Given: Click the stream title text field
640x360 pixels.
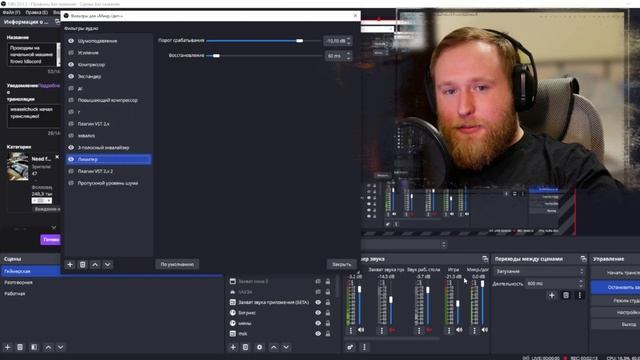Looking at the screenshot, I should [33, 54].
